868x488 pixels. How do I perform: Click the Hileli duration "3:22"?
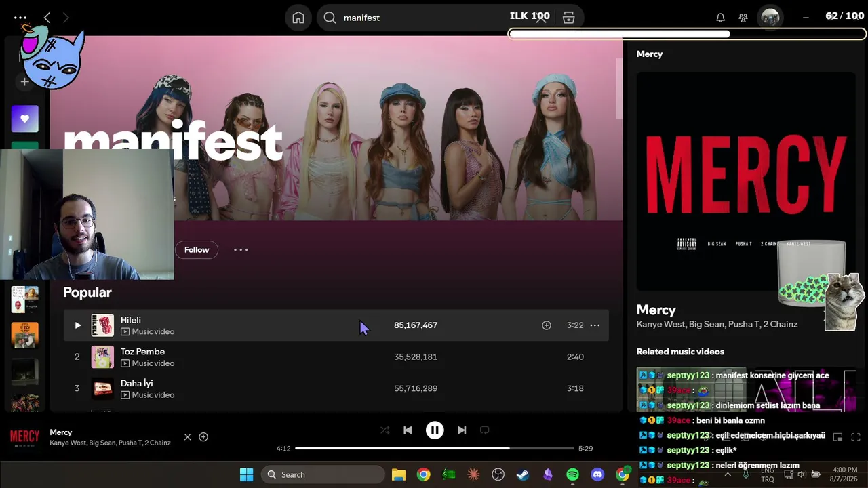(575, 325)
